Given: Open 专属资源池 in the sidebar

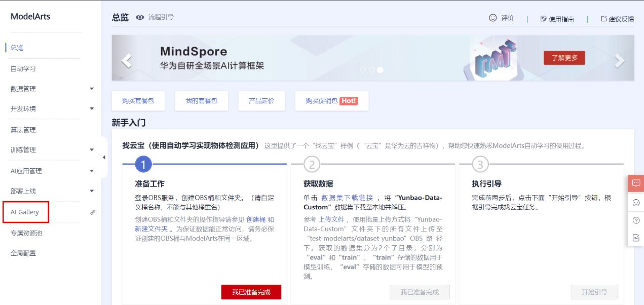Looking at the screenshot, I should (x=26, y=233).
